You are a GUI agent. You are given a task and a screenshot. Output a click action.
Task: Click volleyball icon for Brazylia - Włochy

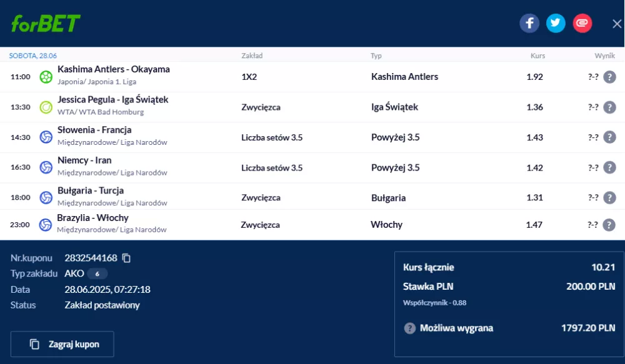[46, 225]
